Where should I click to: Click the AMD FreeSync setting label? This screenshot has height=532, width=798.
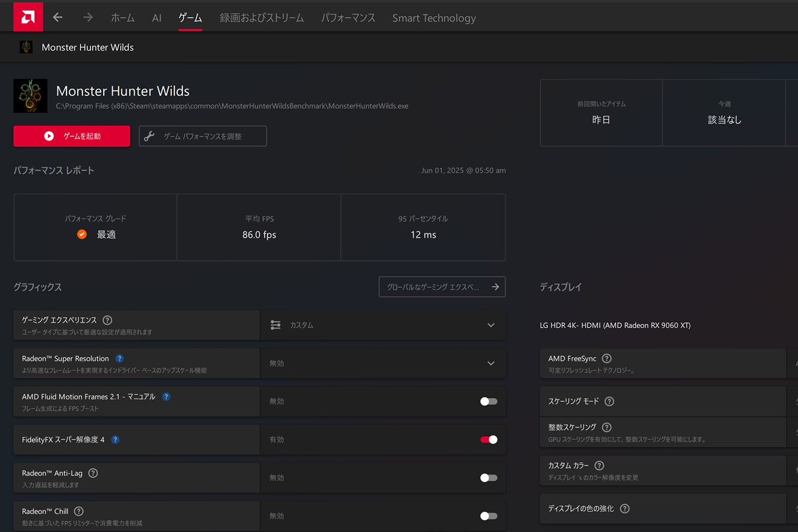pos(572,359)
